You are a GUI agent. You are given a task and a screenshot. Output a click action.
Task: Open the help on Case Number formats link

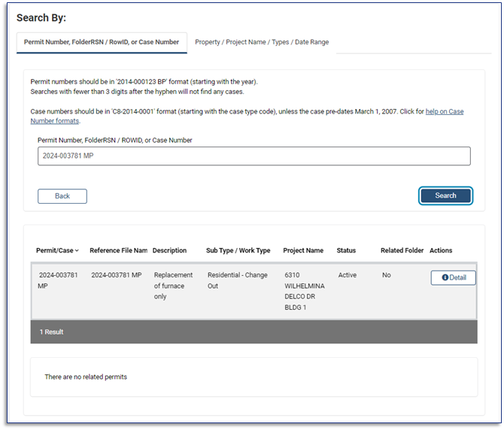pos(444,111)
